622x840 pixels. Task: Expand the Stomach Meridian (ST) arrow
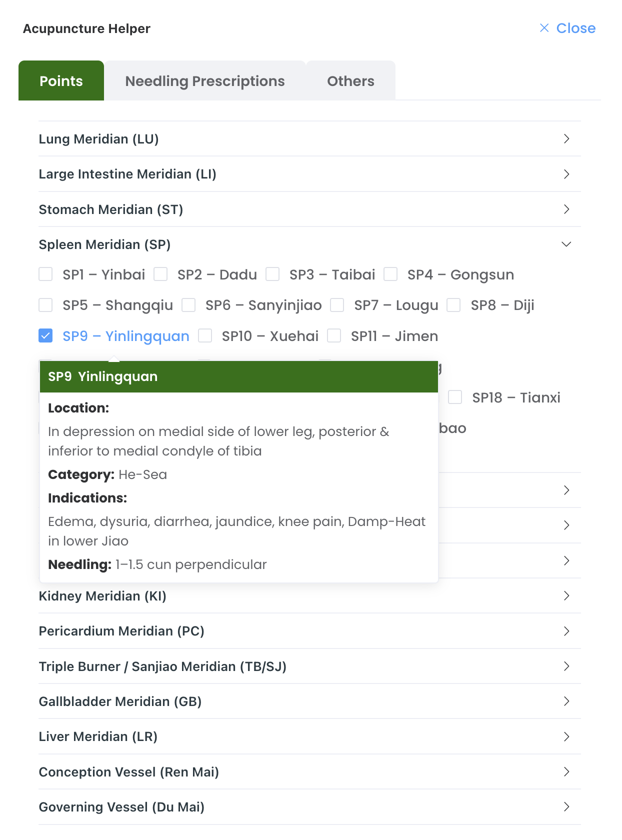566,209
